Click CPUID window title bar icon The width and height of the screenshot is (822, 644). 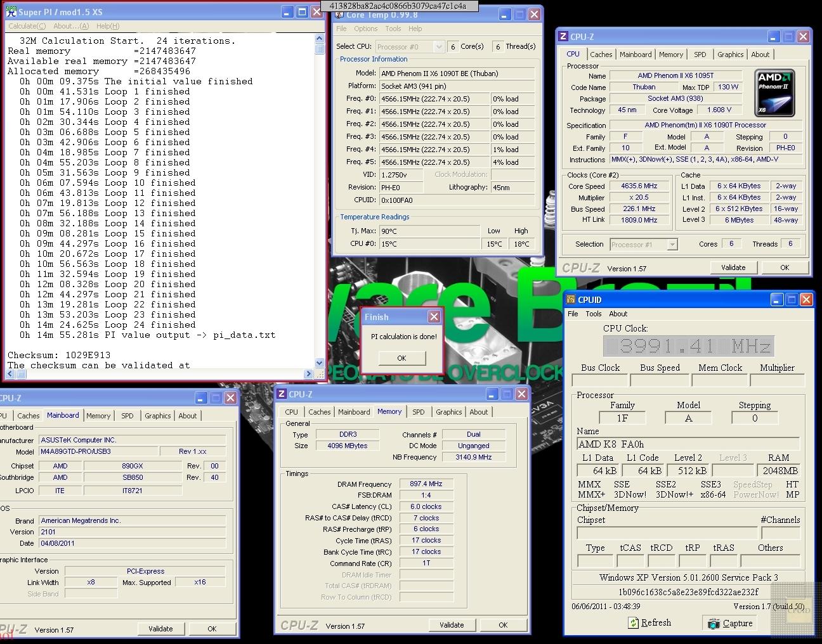pos(571,300)
